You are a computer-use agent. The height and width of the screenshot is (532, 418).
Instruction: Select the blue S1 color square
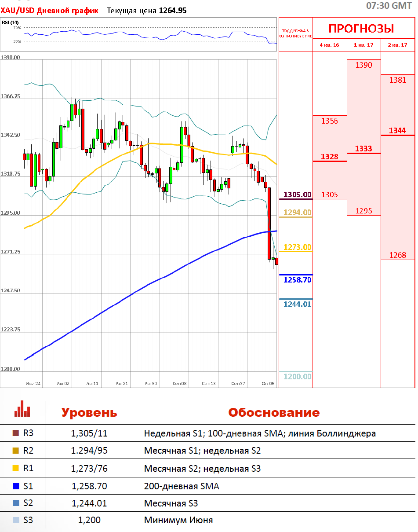(x=16, y=486)
